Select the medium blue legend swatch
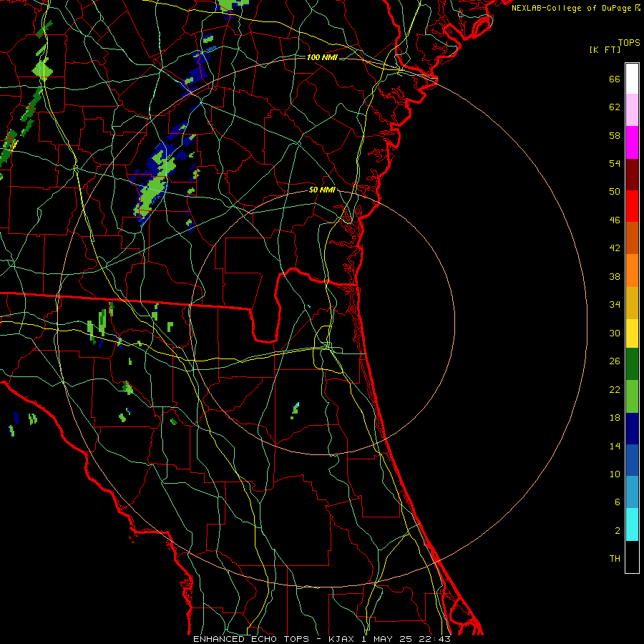The image size is (644, 644). (632, 460)
